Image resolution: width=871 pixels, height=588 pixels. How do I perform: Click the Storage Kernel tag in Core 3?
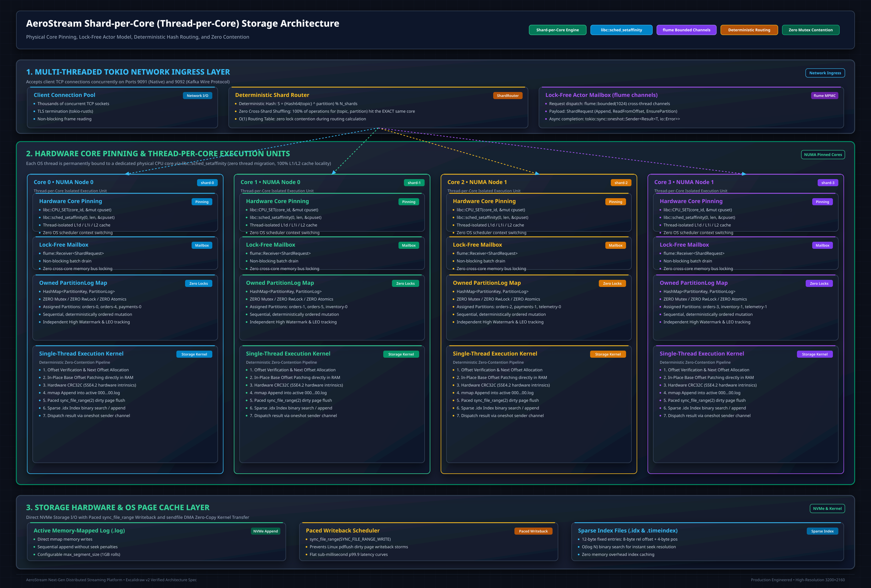pyautogui.click(x=814, y=354)
